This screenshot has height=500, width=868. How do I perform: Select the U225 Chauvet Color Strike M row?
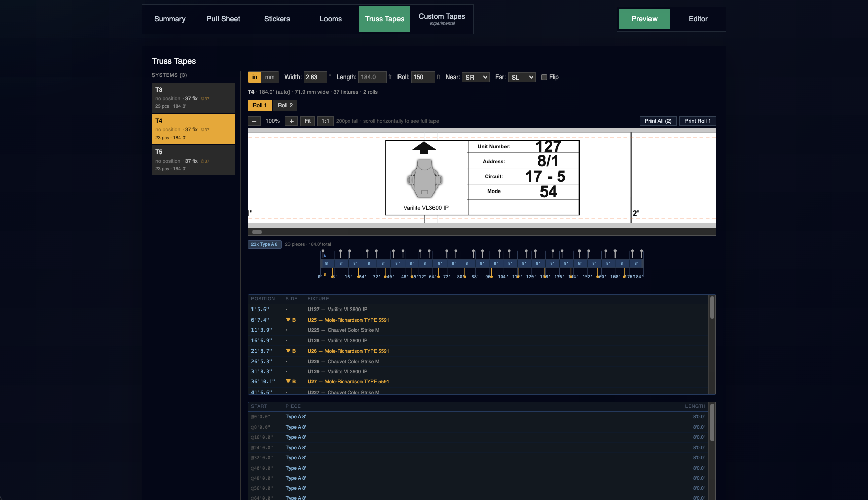pos(478,330)
